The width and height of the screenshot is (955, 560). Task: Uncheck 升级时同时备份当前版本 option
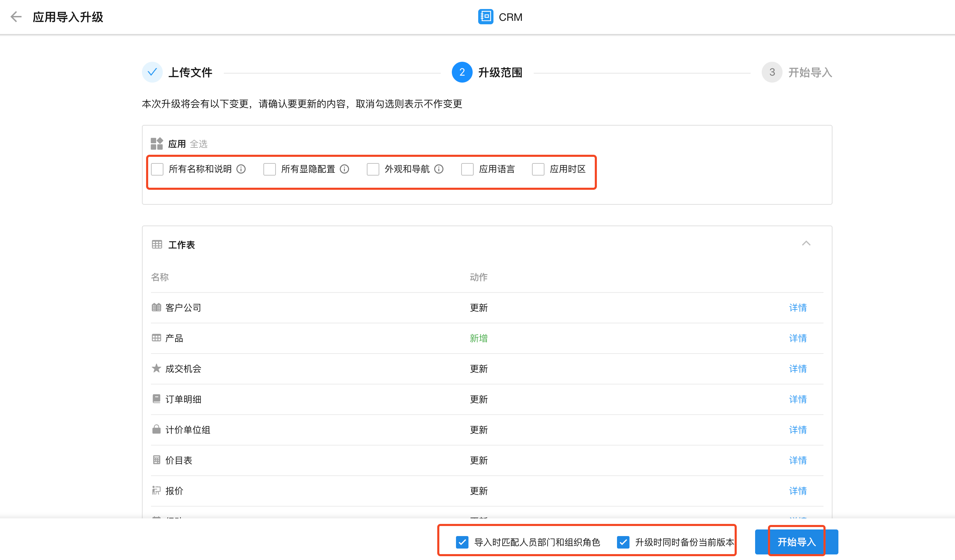(x=623, y=542)
